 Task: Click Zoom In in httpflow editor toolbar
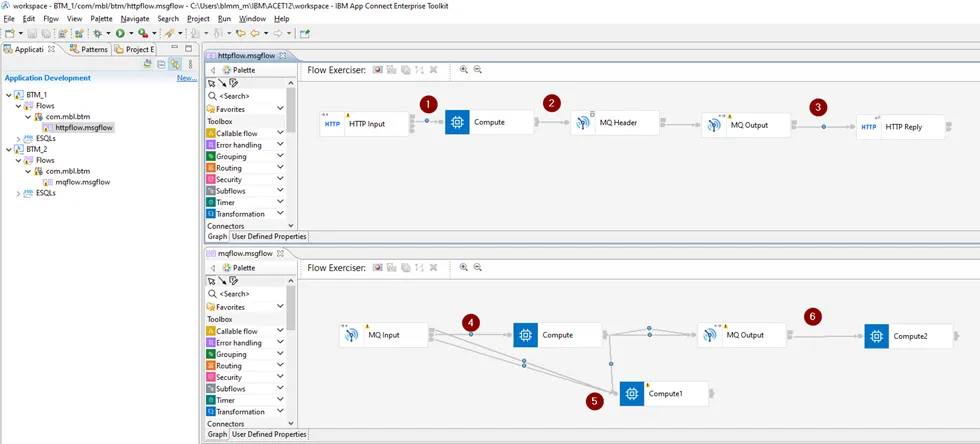click(464, 70)
